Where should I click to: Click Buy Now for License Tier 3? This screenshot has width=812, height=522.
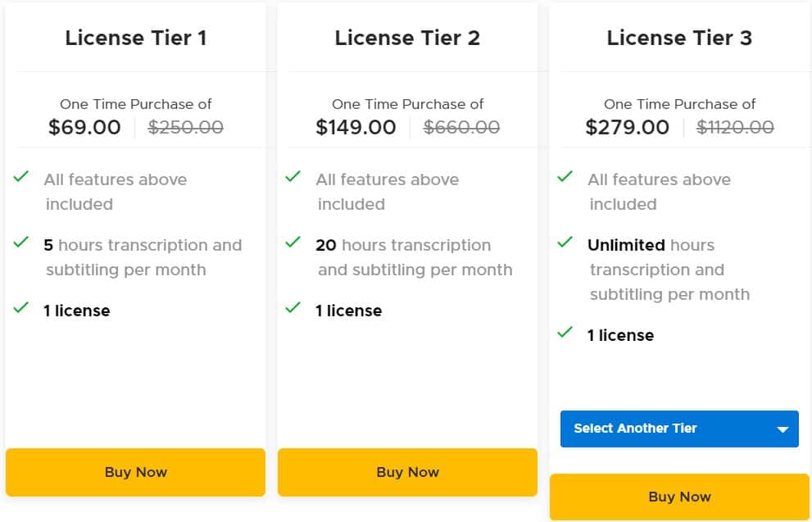[678, 497]
